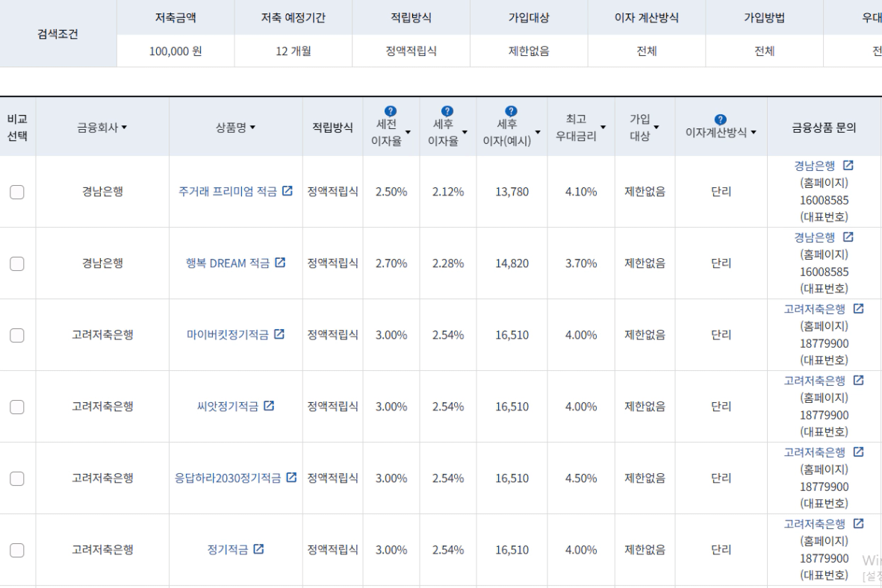
Task: Click 2.70% 세전 이자율 cell
Action: 391,263
